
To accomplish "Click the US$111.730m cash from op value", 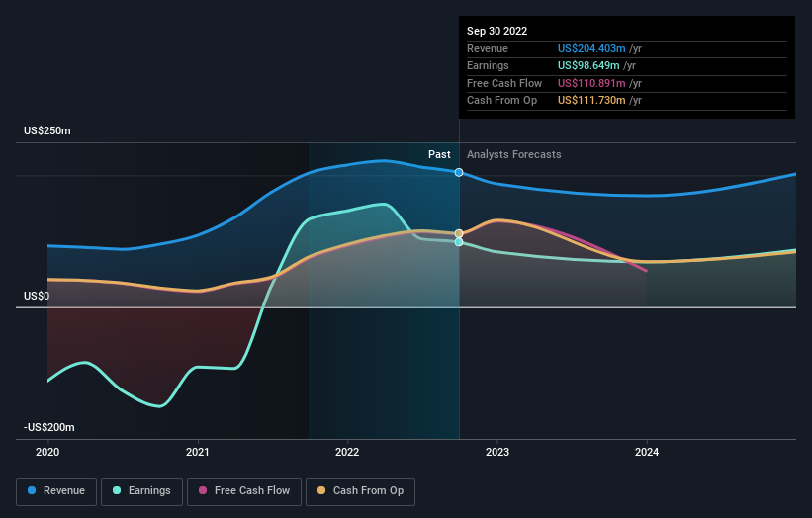I will [x=591, y=101].
